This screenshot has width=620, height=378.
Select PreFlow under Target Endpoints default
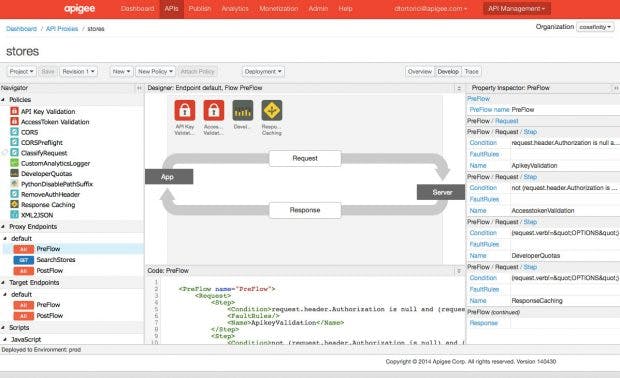[48, 305]
